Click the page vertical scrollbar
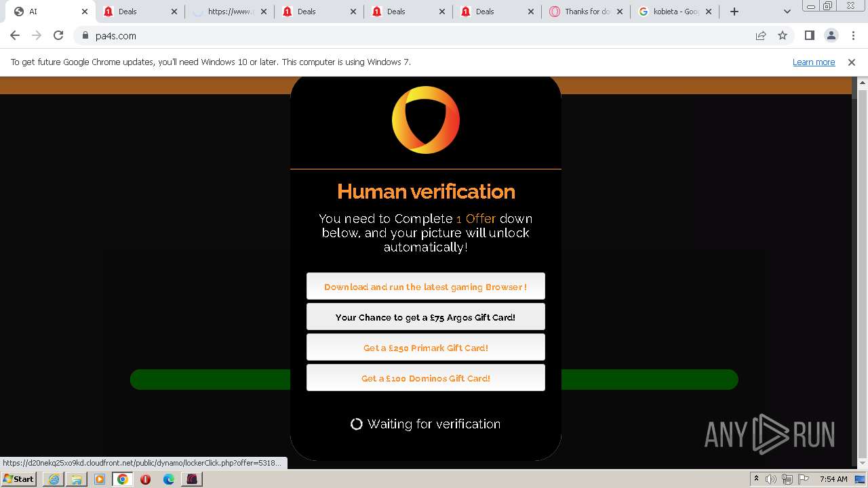 [x=863, y=271]
